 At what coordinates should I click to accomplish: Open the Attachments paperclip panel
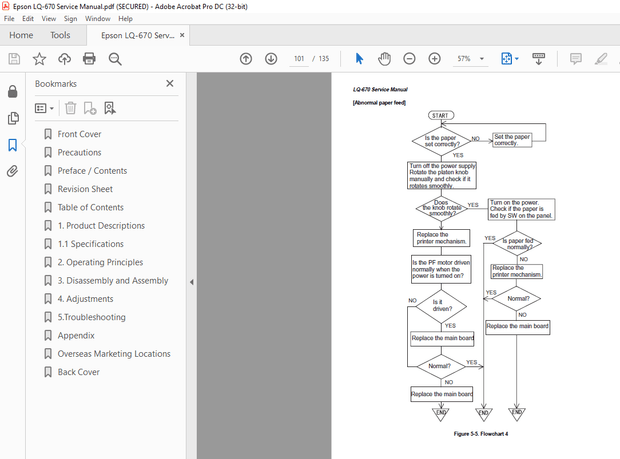point(13,171)
